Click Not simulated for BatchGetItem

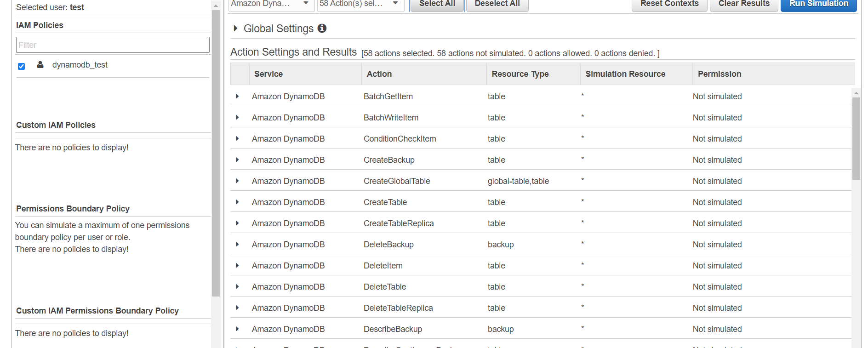[717, 97]
